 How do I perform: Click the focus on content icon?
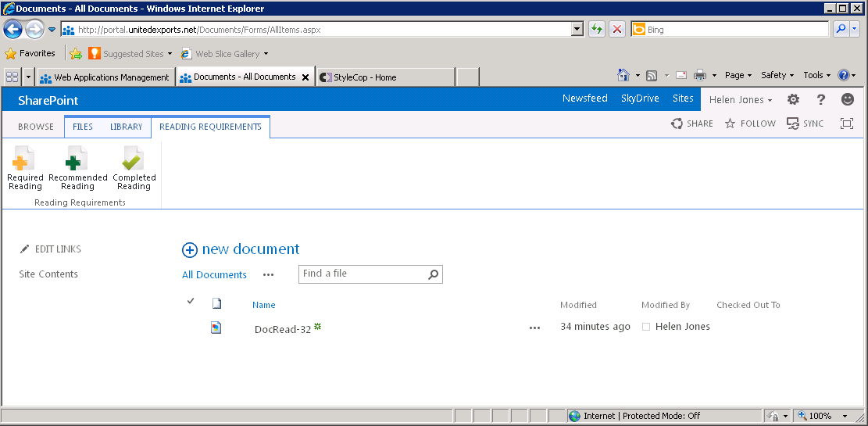click(846, 124)
